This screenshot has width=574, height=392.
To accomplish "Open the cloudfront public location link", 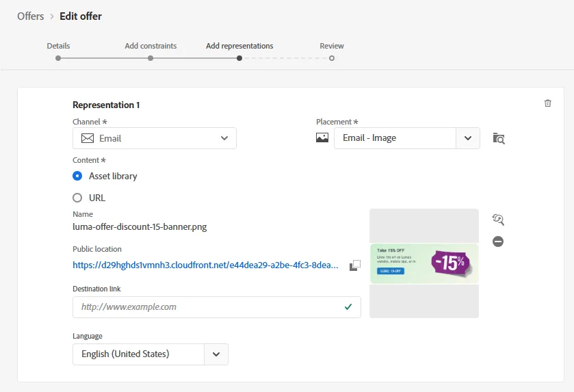I will pos(205,265).
